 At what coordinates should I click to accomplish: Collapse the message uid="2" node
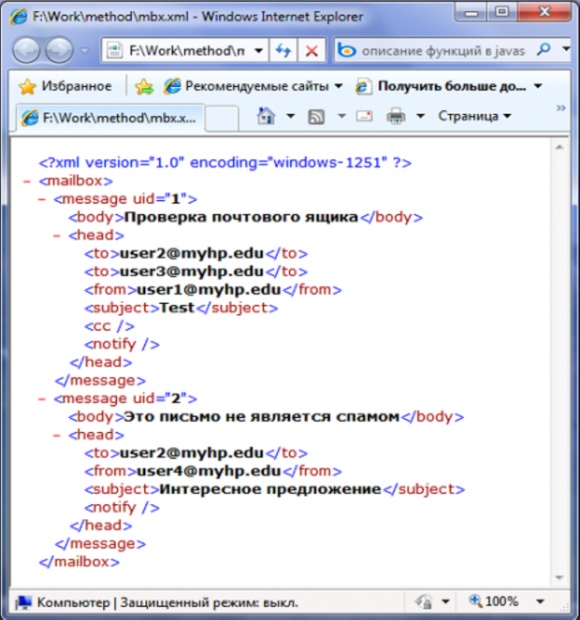tap(42, 399)
